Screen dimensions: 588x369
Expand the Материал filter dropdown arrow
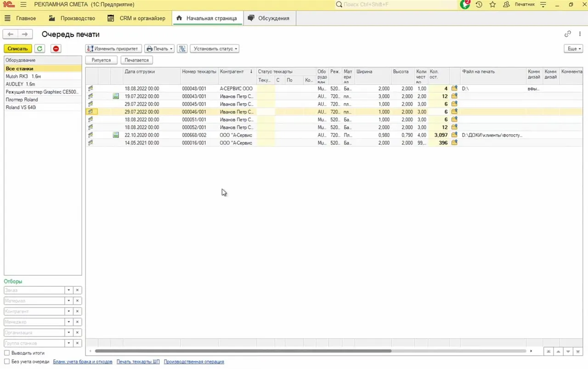[x=69, y=301]
